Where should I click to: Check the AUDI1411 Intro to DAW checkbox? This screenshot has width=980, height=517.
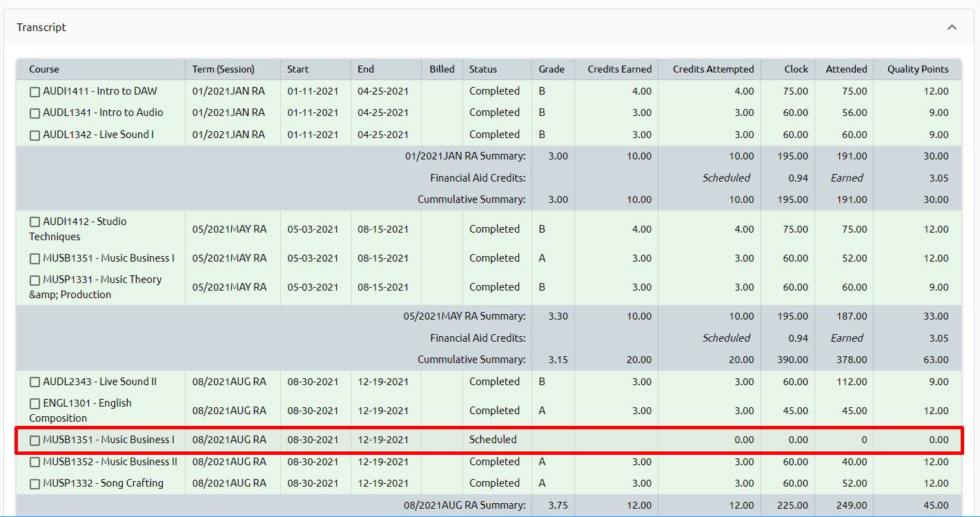35,92
